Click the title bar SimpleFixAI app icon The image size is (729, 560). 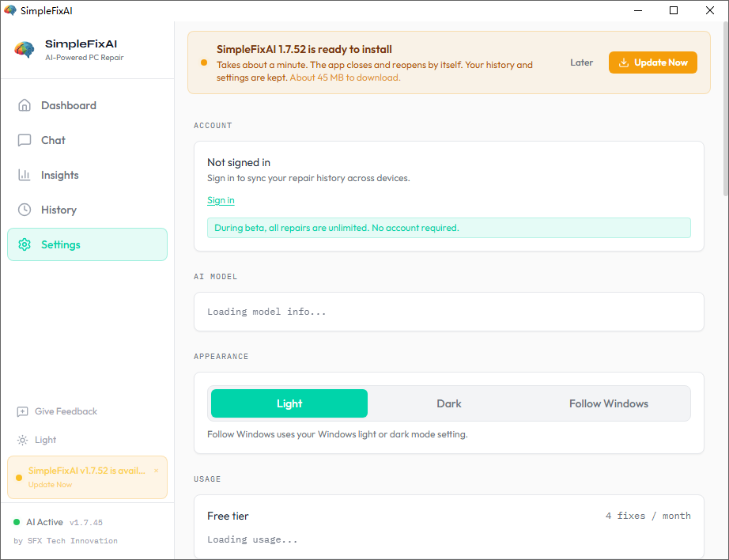pos(10,10)
